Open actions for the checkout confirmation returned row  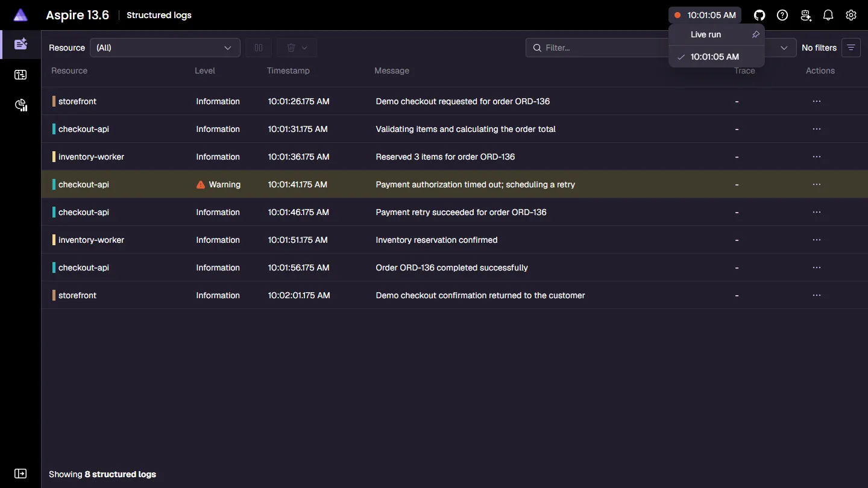click(817, 295)
